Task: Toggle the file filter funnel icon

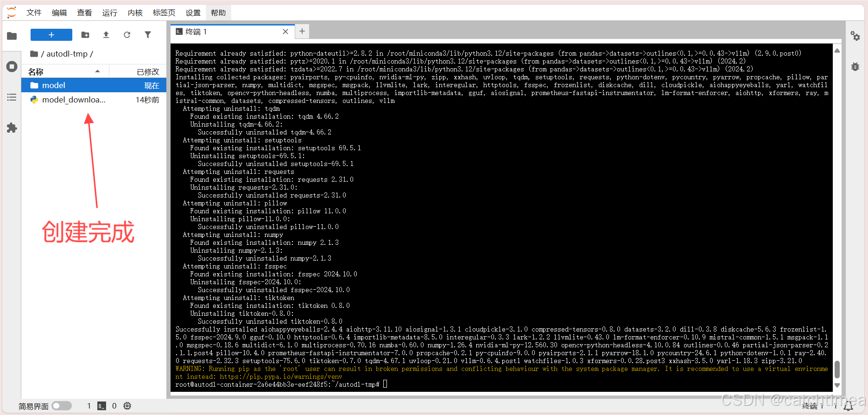Action: pos(148,35)
